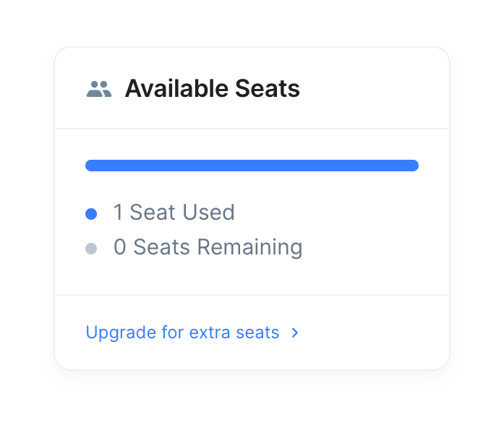Click the chevron arrow after the upgrade link
Screen dimensions: 504x433
(x=294, y=333)
